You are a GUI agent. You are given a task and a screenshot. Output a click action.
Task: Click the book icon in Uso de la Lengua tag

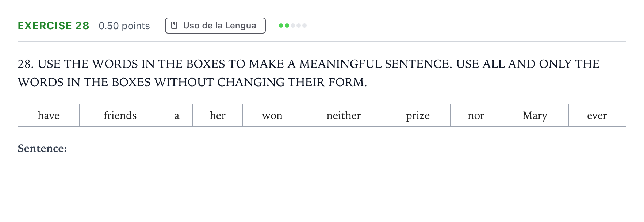pos(175,26)
